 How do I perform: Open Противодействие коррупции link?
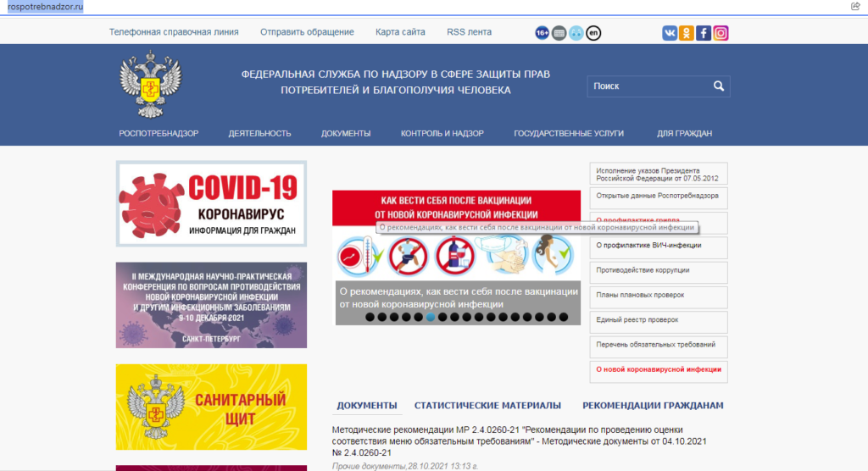click(658, 272)
